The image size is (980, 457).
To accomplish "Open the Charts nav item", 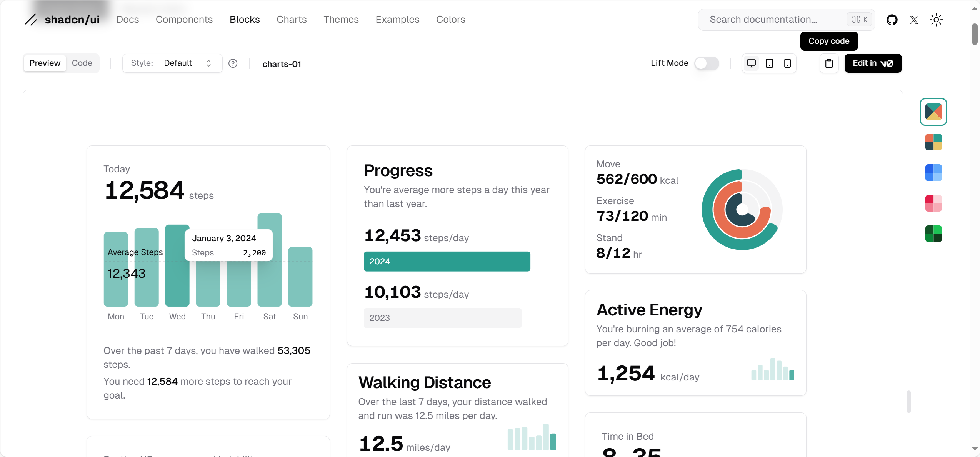I will [x=292, y=20].
